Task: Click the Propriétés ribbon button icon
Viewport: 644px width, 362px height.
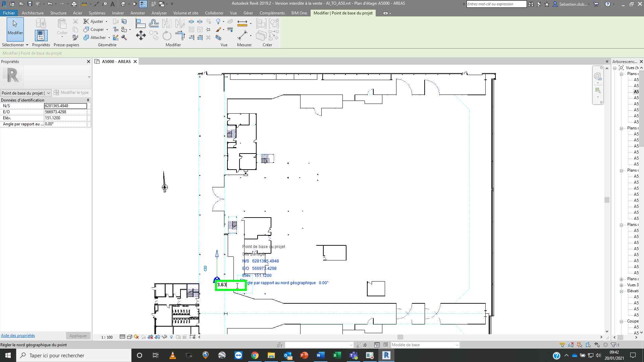Action: pyautogui.click(x=41, y=36)
